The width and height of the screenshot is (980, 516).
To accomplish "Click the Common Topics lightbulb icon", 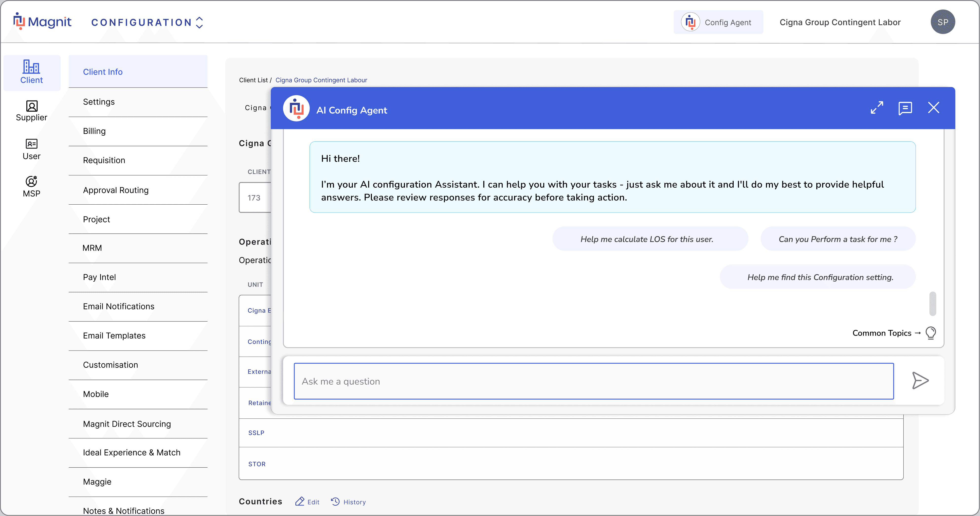I will (930, 333).
